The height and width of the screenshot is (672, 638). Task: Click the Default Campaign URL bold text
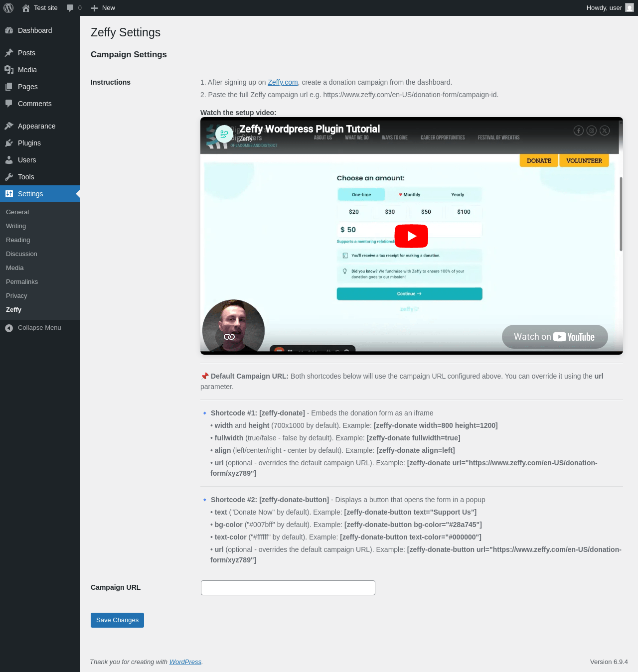coord(250,376)
